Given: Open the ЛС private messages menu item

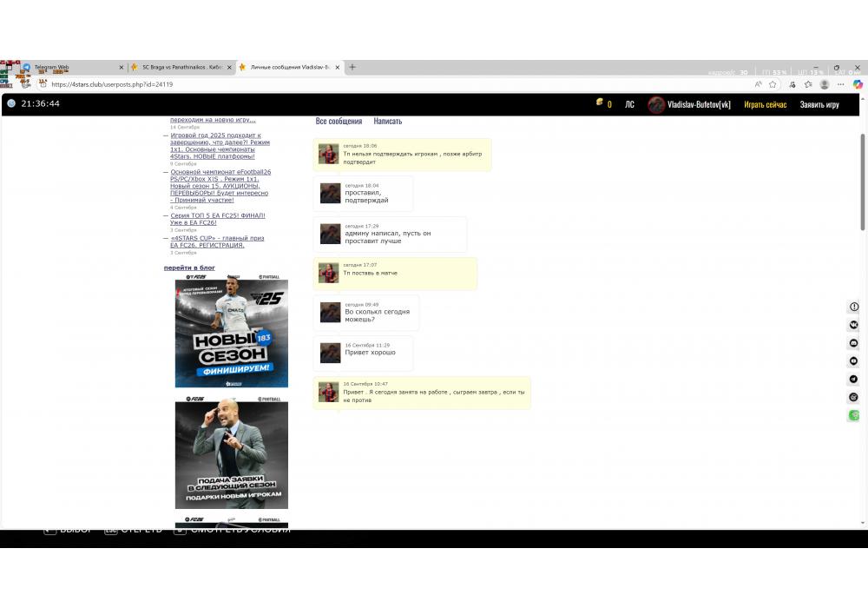Looking at the screenshot, I should (x=629, y=104).
